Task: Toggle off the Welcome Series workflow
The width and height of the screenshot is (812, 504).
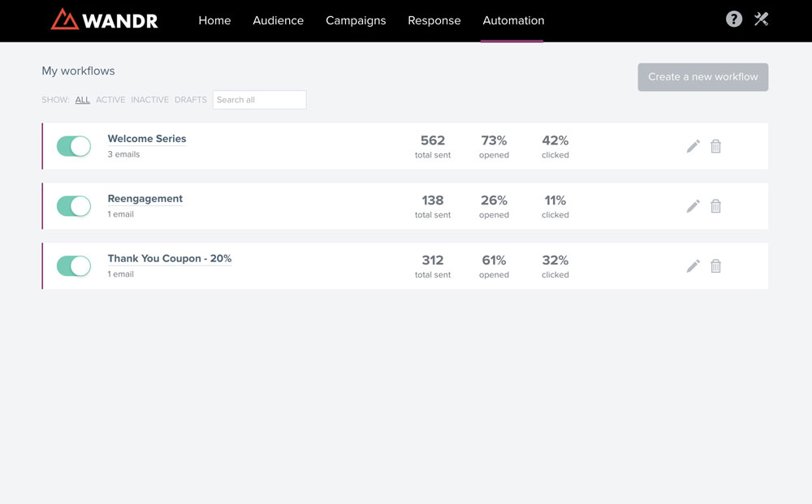Action: [74, 146]
